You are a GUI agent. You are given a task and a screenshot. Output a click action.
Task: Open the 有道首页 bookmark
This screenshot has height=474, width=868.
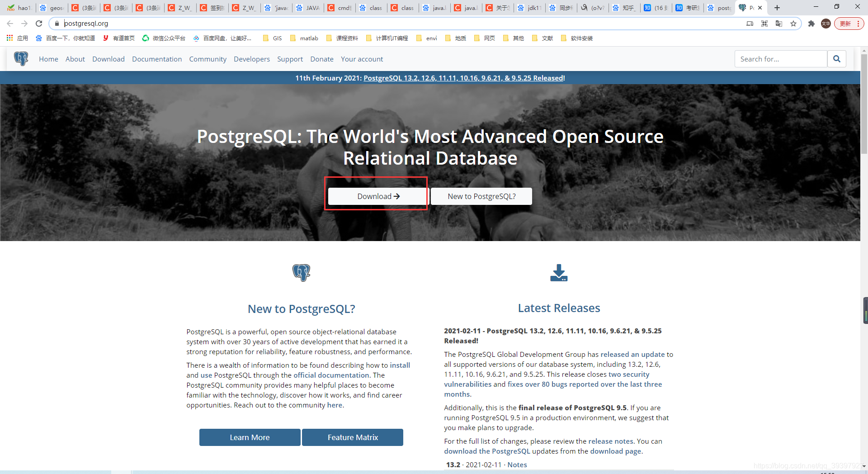(x=119, y=38)
